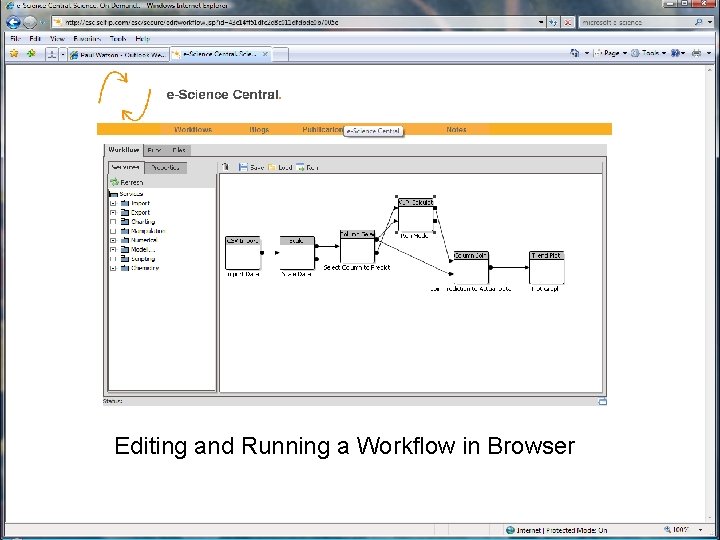Click the search magnifier icon
The image size is (720, 540).
pyautogui.click(x=698, y=22)
